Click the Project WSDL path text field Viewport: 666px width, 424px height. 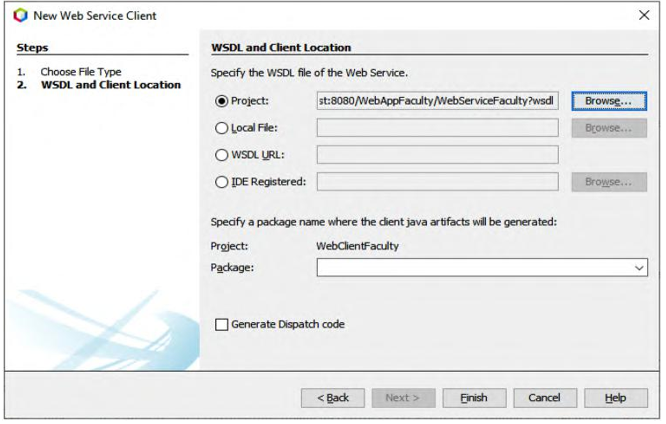coord(437,101)
